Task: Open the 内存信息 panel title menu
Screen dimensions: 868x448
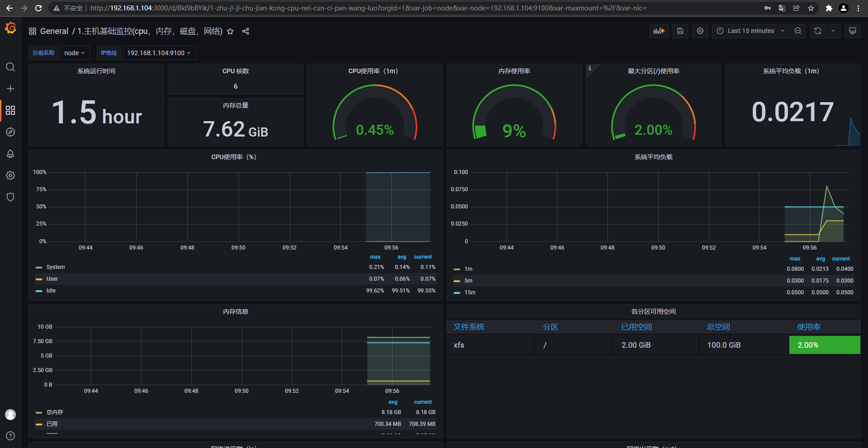Action: 236,311
